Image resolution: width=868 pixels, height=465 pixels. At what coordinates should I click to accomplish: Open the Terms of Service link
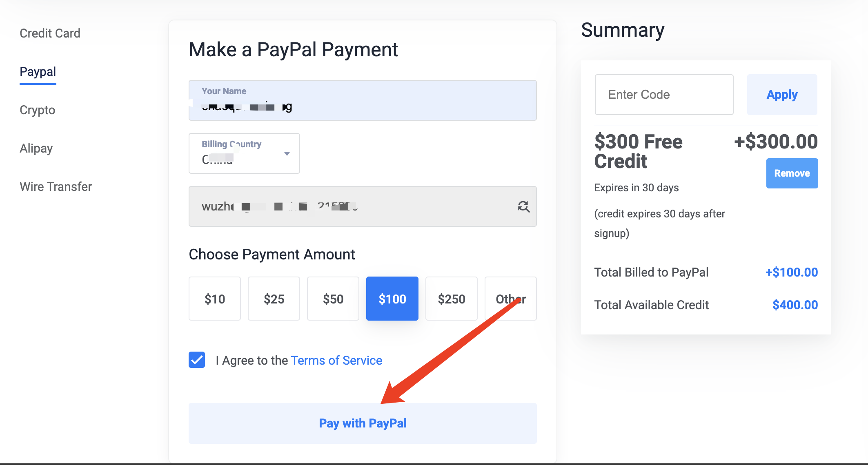(336, 360)
